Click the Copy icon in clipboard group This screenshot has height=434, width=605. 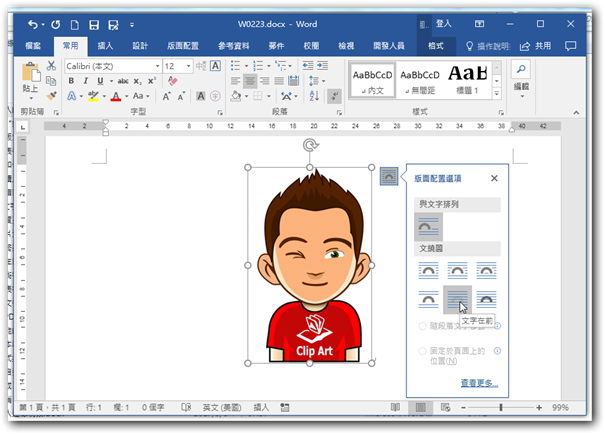pyautogui.click(x=51, y=81)
